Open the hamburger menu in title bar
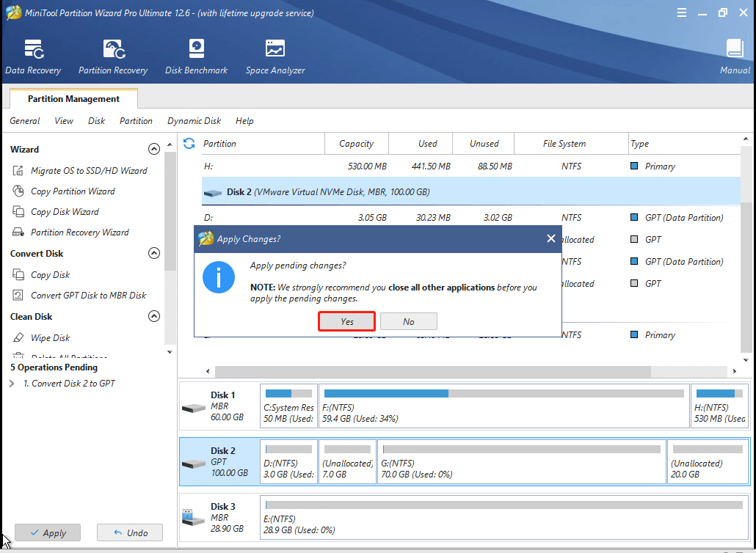Image resolution: width=756 pixels, height=553 pixels. [682, 13]
